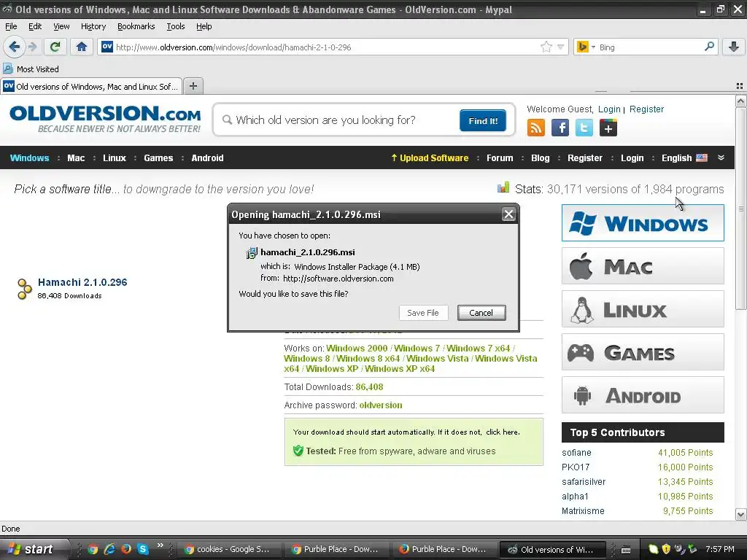Click the OldVersion.com site logo

(105, 119)
